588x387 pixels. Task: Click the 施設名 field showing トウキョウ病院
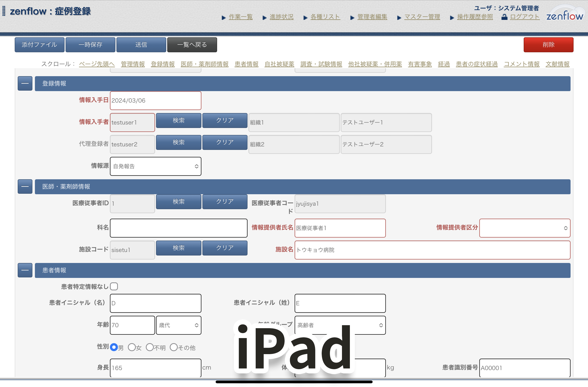click(x=432, y=250)
